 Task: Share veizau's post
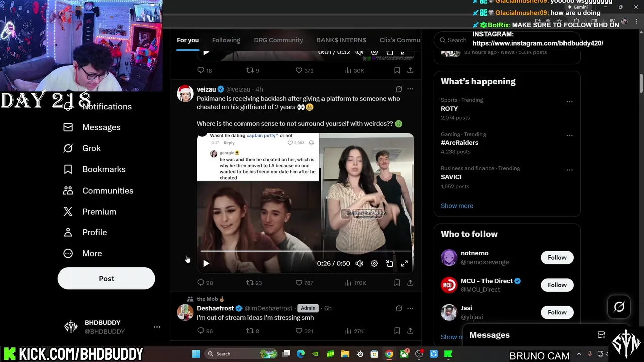(410, 283)
